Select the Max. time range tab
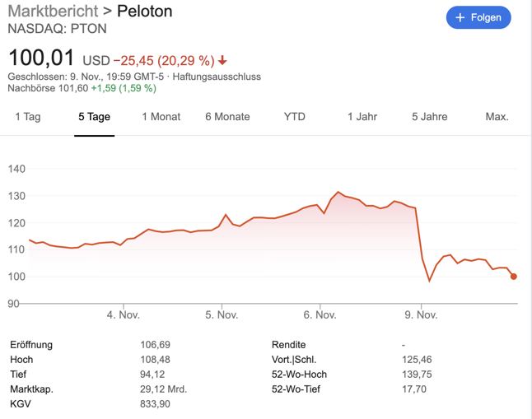Image resolution: width=532 pixels, height=419 pixels. click(x=497, y=117)
